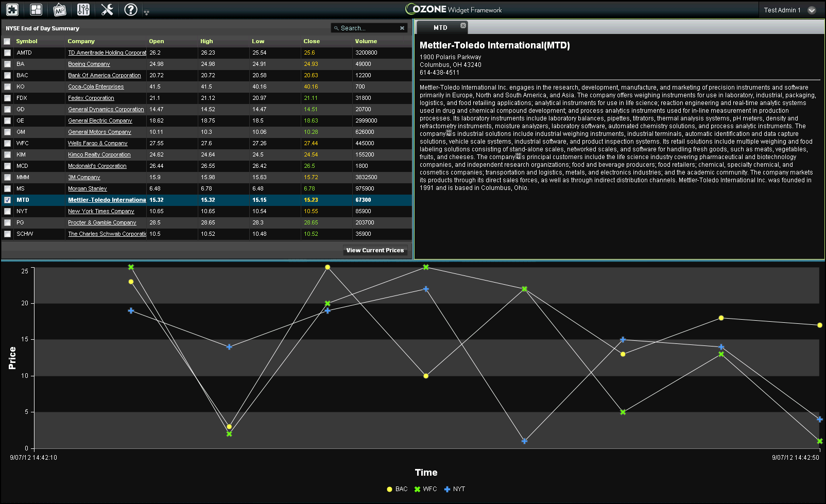Open the Fedex Corporation link
The height and width of the screenshot is (504, 826).
91,98
